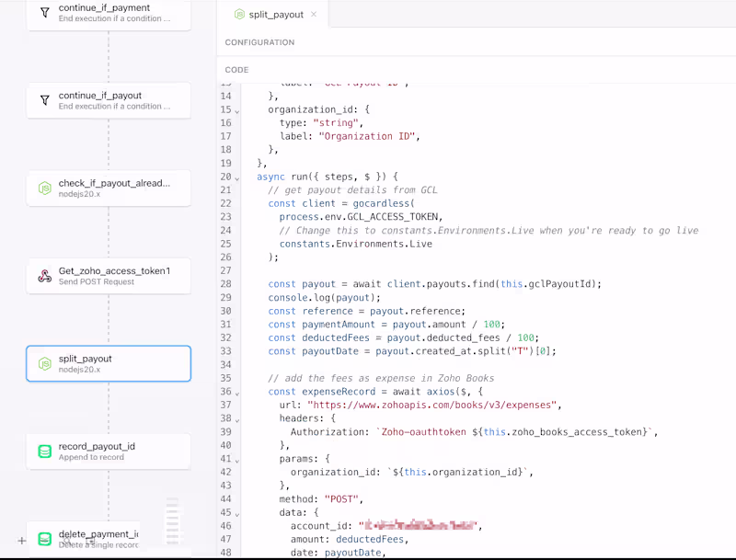
Task: Open the CONFIGURATION section
Action: click(x=259, y=42)
